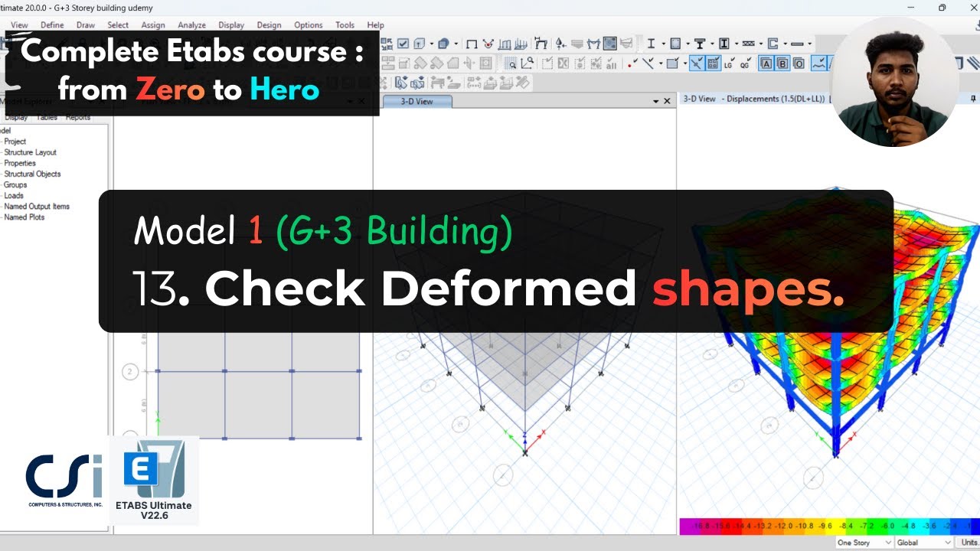The height and width of the screenshot is (551, 980).
Task: Select the Groups tree item
Action: [x=15, y=184]
